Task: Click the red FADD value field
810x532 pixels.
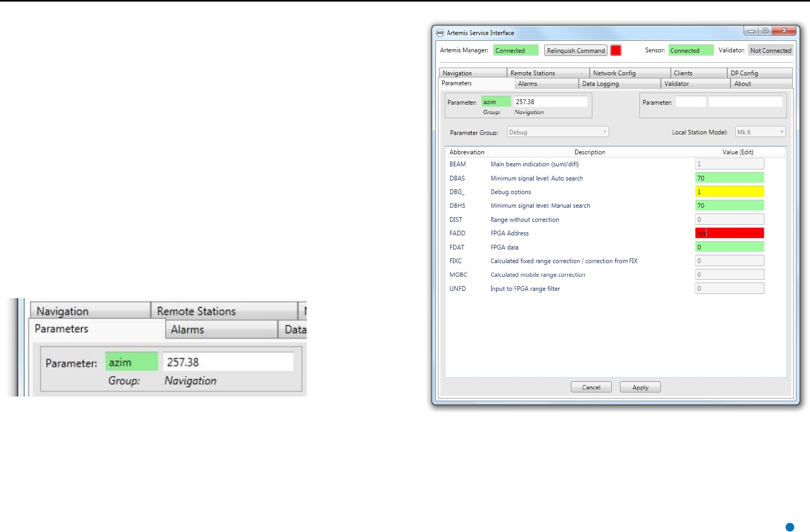Action: pos(729,233)
